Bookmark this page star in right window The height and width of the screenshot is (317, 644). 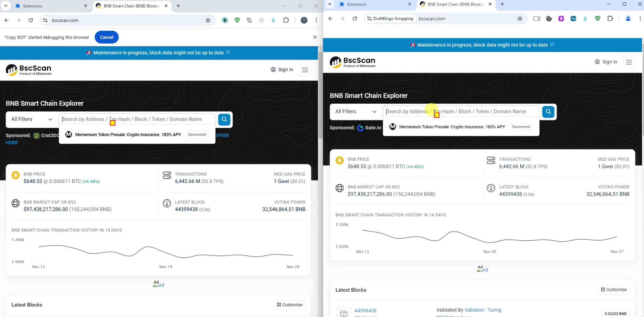coord(520,18)
